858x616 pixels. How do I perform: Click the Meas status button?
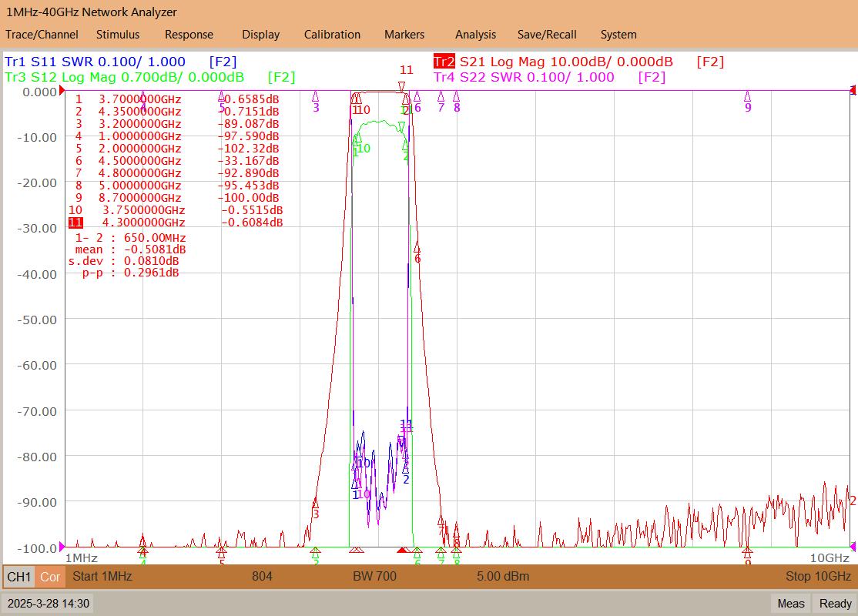point(791,604)
